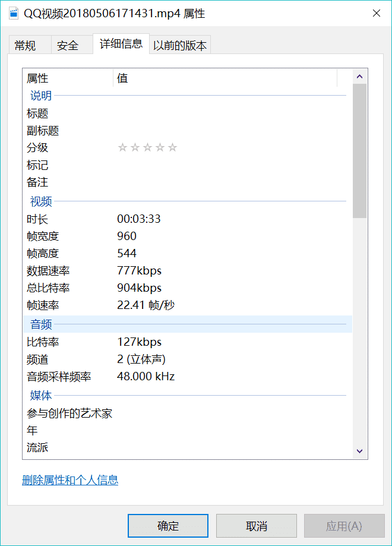
Task: Go to the 以前的版本 tab
Action: [x=180, y=45]
